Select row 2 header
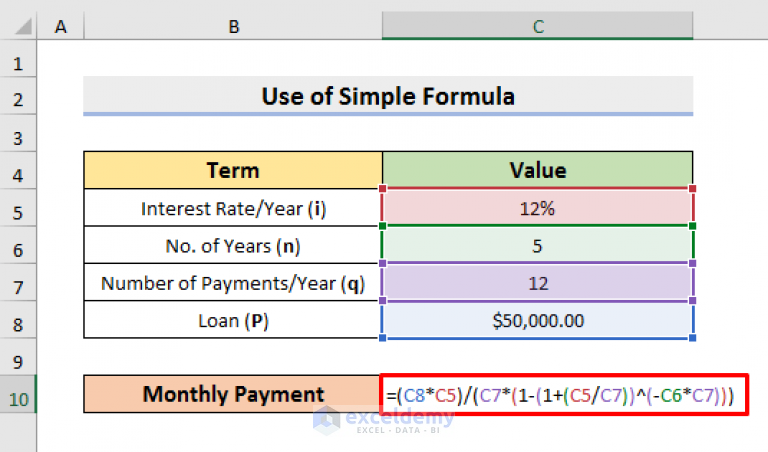Screen dimensions: 768x452 (x=18, y=96)
